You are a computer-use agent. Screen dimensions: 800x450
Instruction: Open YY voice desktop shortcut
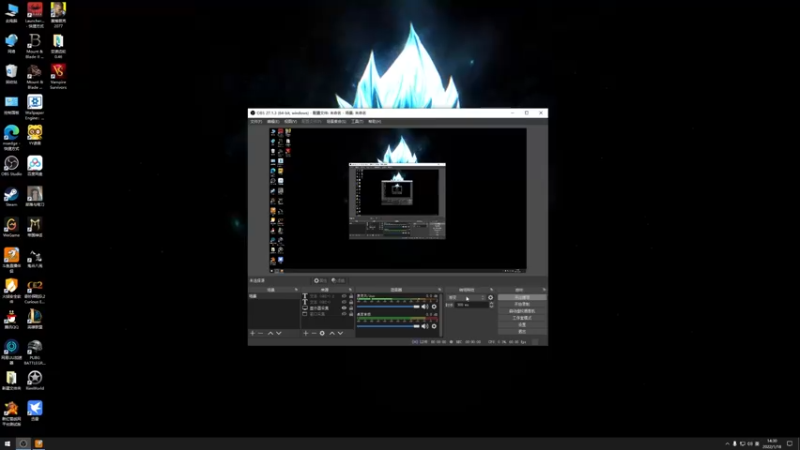tap(35, 135)
